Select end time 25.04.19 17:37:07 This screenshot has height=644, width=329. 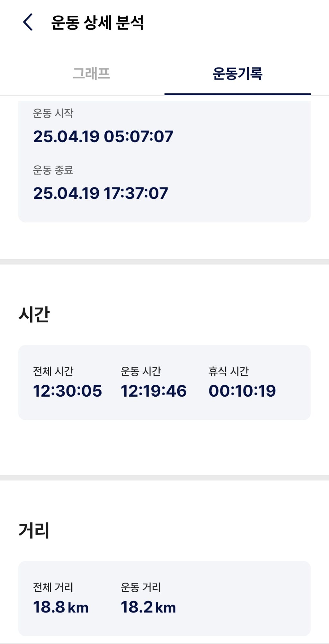click(x=101, y=193)
